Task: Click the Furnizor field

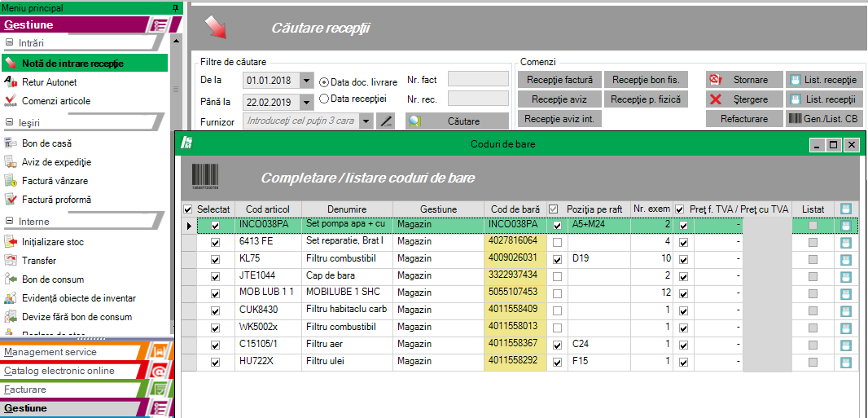Action: click(300, 121)
